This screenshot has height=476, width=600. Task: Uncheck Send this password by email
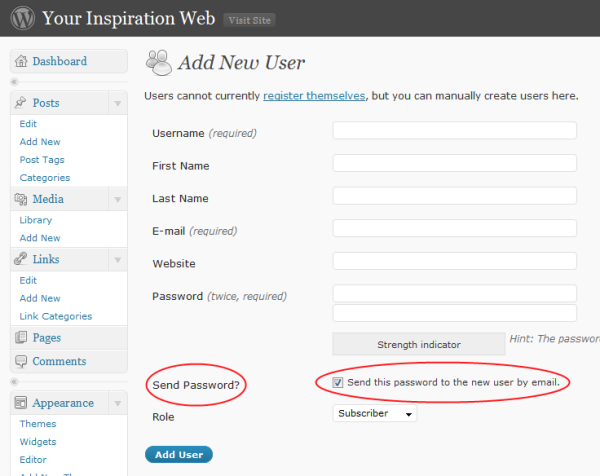[338, 383]
